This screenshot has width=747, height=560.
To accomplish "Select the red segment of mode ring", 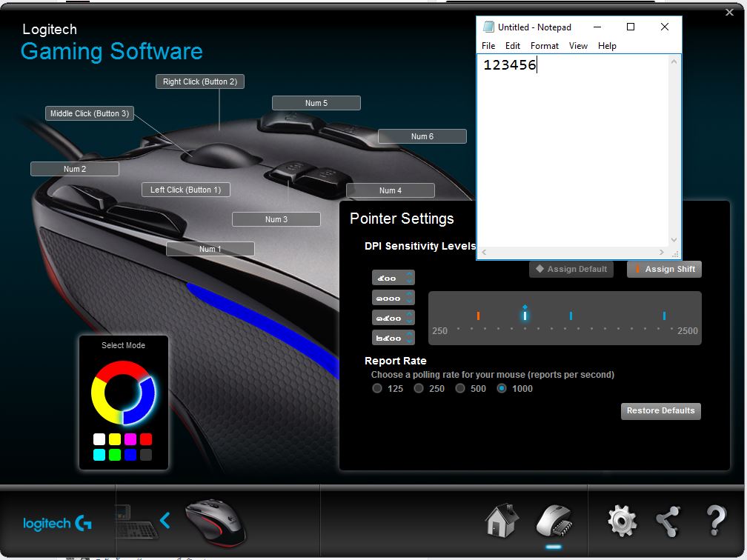I will point(123,369).
